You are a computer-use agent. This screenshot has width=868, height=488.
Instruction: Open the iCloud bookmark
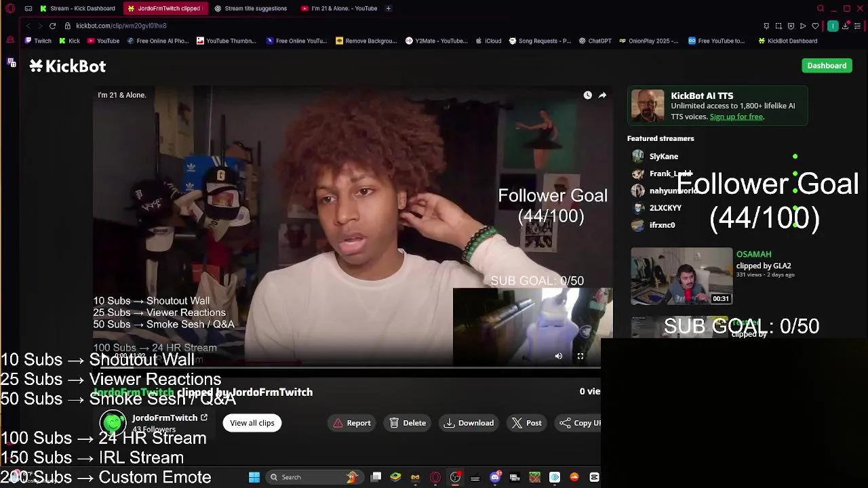click(488, 41)
